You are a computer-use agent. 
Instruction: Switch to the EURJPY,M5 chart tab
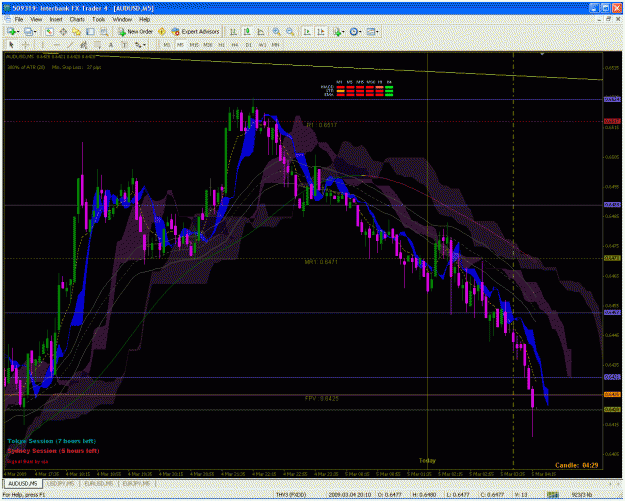(x=136, y=483)
